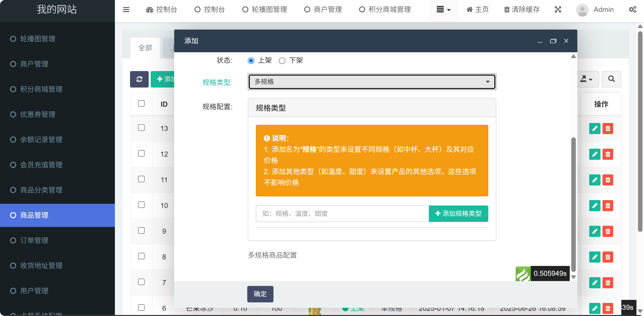Click the refresh icon above the product table

(x=139, y=79)
